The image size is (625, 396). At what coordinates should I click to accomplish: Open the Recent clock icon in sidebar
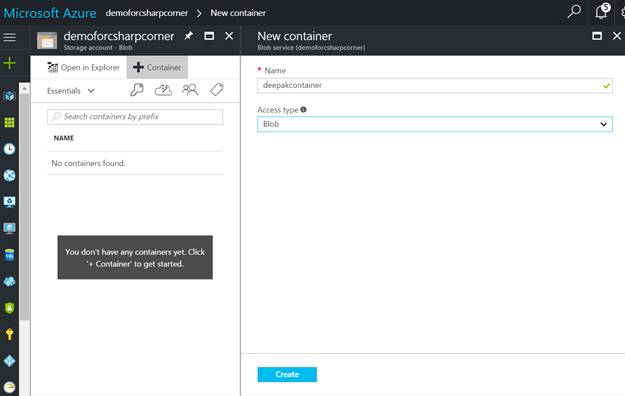9,149
